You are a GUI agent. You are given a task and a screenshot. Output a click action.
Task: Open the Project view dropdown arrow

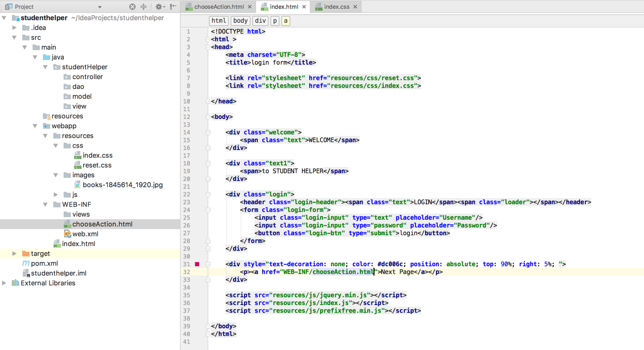click(x=100, y=7)
